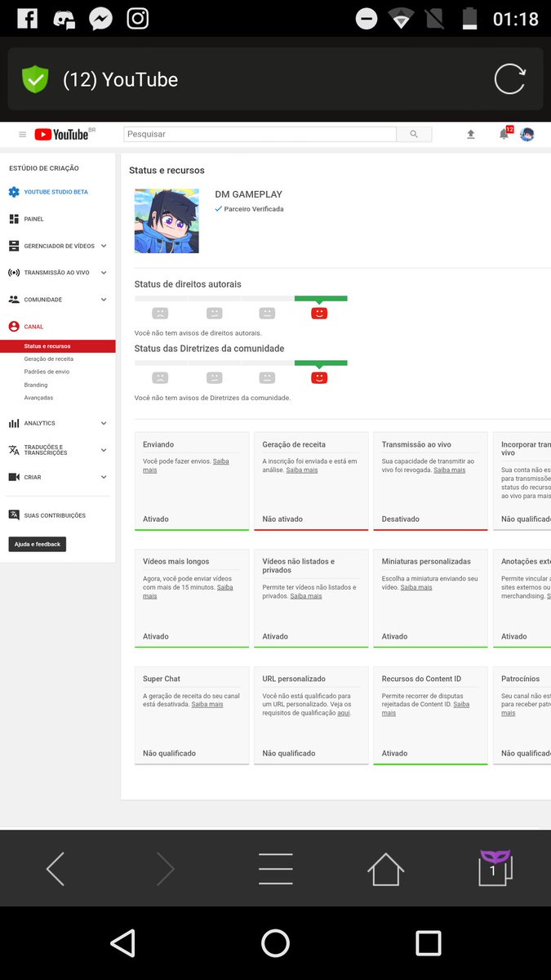Click the Canal person icon
The width and height of the screenshot is (551, 980).
point(14,327)
